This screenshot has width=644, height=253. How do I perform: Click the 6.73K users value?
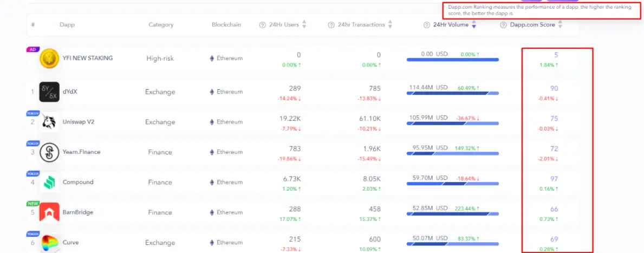click(x=292, y=179)
